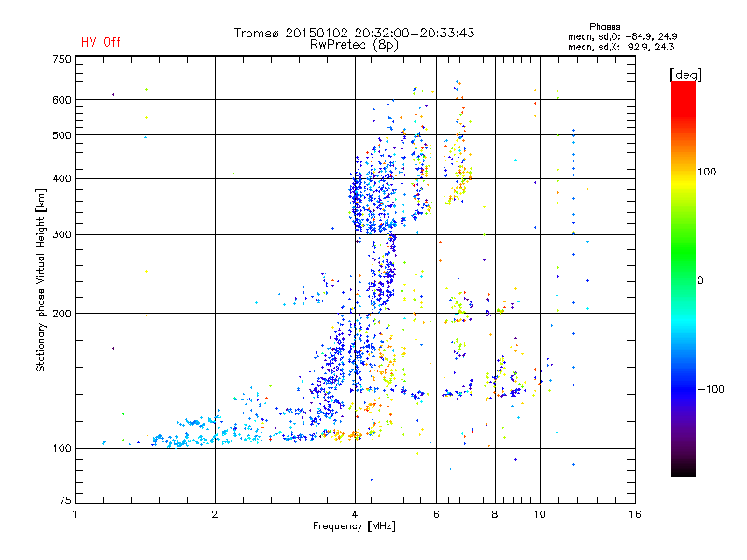This screenshot has width=747, height=560.
Task: Click the '300' y-axis tick label
Action: coord(62,235)
